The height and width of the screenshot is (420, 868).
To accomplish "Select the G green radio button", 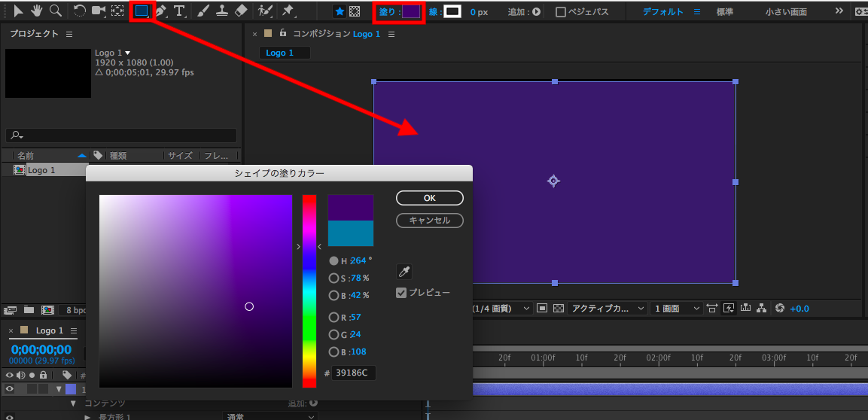I will pyautogui.click(x=333, y=334).
